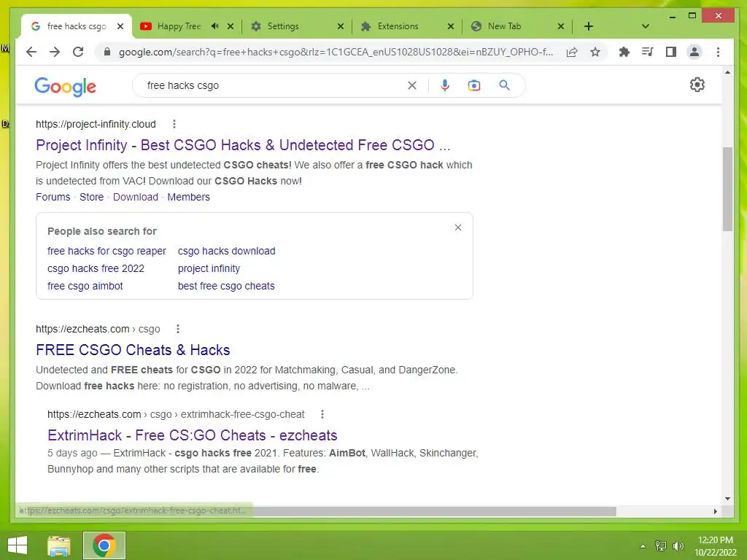
Task: View site information via padlock icon
Action: 107,52
